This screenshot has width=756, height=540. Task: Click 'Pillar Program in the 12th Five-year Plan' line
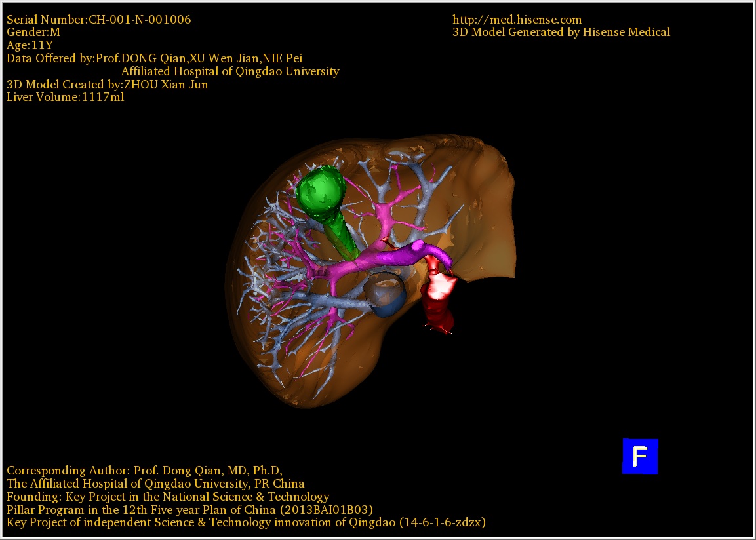click(x=189, y=510)
